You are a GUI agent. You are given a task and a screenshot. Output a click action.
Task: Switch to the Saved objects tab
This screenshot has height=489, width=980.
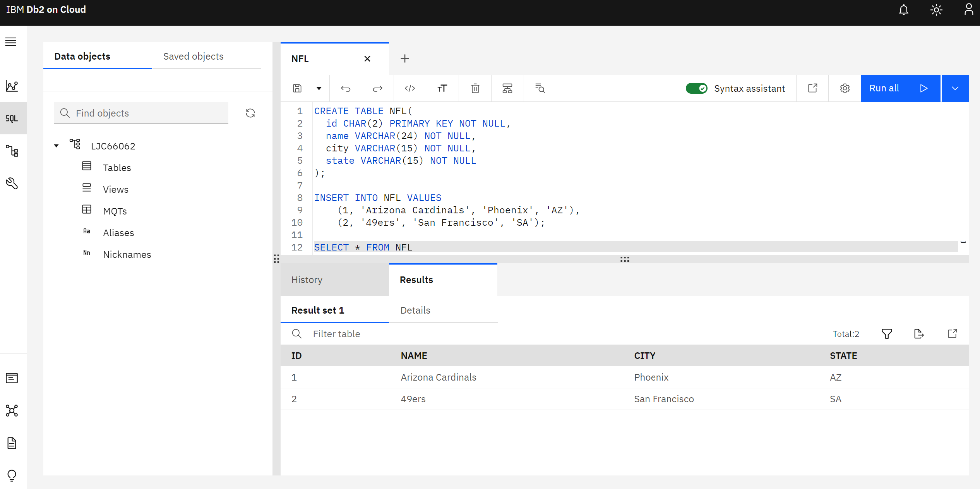[193, 57]
